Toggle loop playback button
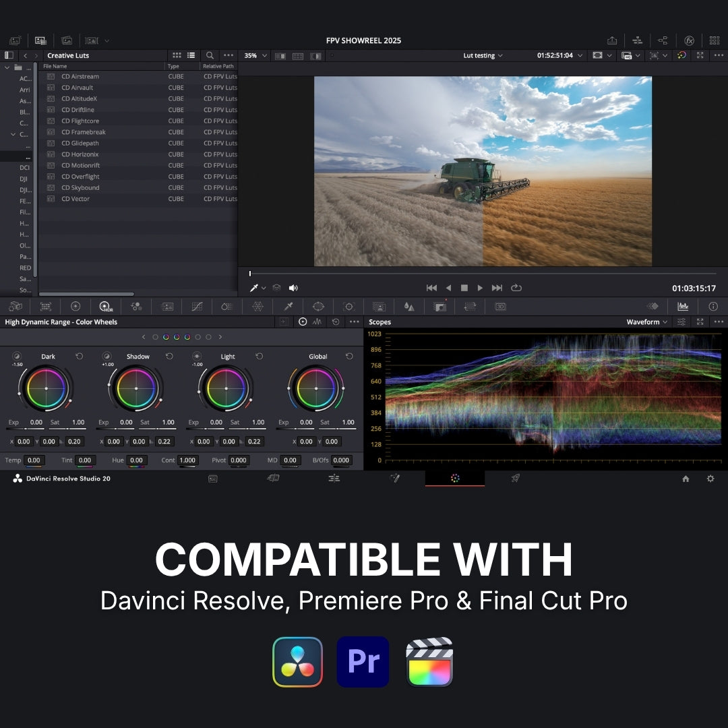The height and width of the screenshot is (728, 728). [x=516, y=288]
